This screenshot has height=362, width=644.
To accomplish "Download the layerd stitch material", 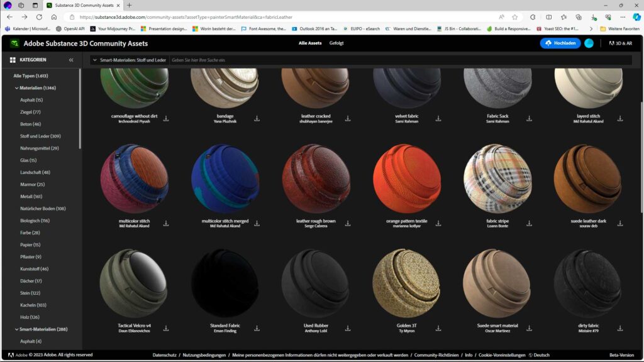I will click(x=619, y=118).
